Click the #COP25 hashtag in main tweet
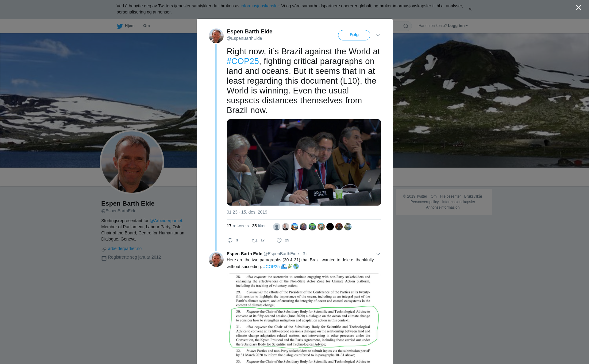The width and height of the screenshot is (589, 364). (x=243, y=61)
